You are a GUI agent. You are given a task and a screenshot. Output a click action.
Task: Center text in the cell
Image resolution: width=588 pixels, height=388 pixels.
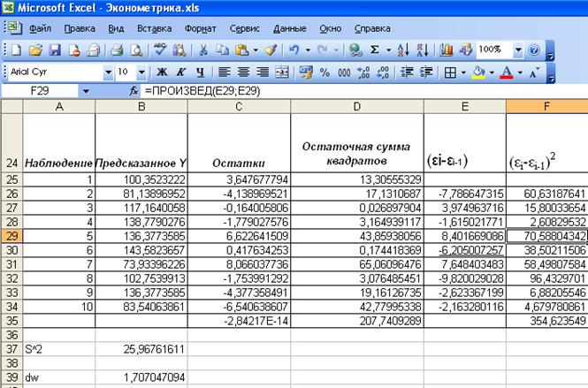(243, 72)
